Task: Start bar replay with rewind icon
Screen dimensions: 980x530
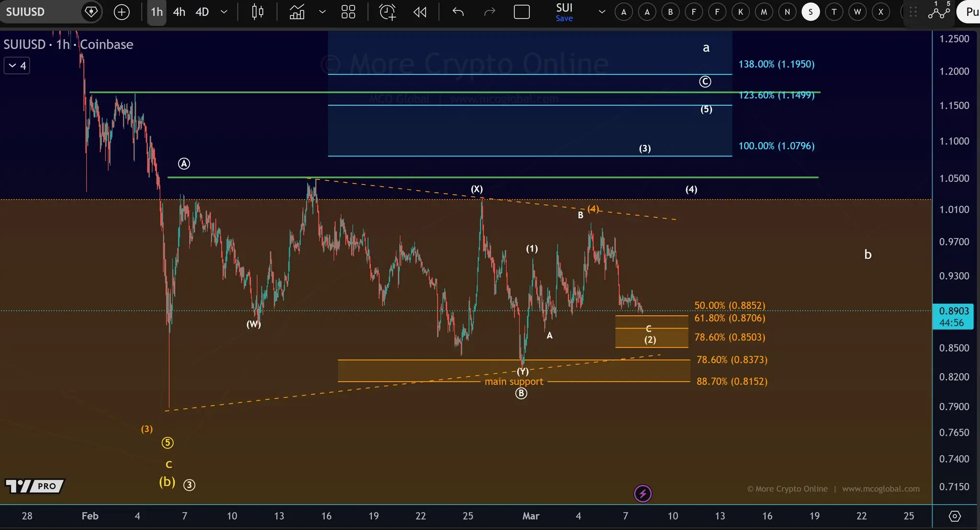Action: (420, 12)
